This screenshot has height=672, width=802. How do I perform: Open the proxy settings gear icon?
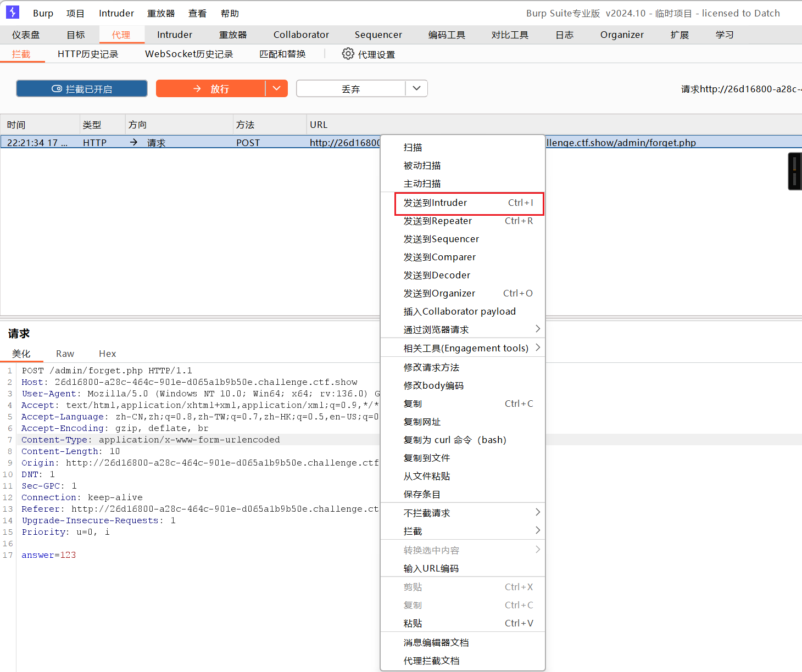tap(348, 54)
